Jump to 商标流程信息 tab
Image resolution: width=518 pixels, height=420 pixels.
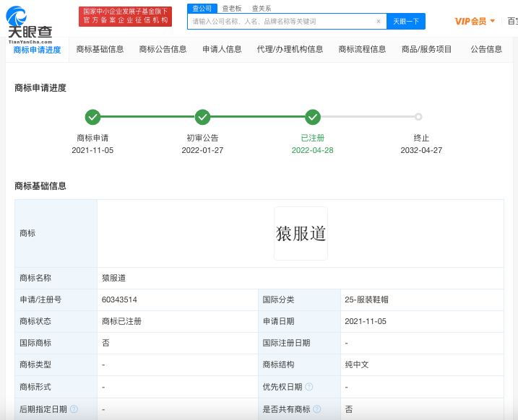tap(362, 49)
